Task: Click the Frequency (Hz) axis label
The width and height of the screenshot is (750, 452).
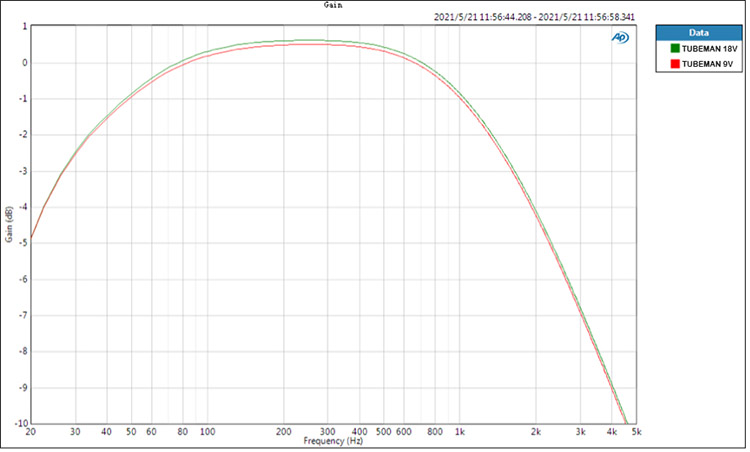Action: [x=331, y=441]
